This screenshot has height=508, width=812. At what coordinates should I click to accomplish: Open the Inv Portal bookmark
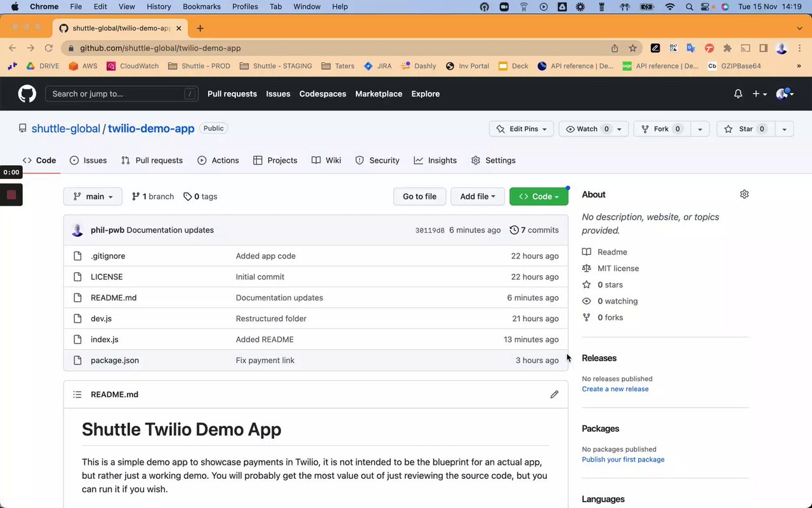coord(468,66)
